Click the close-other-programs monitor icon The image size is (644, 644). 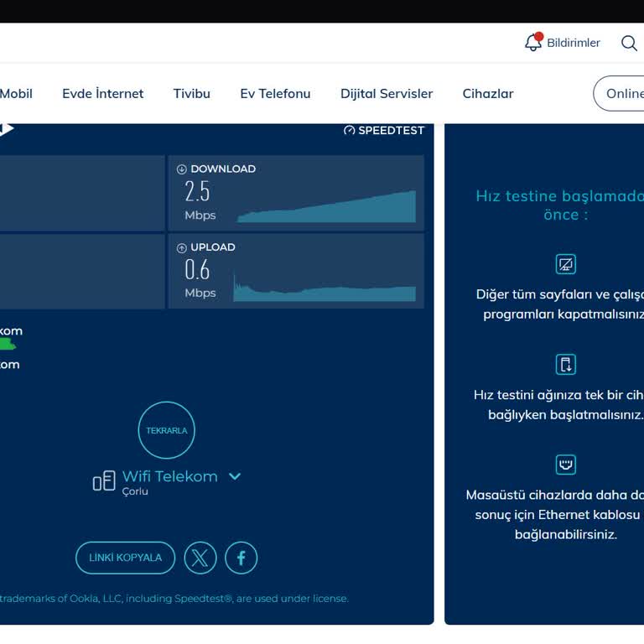coord(565,264)
